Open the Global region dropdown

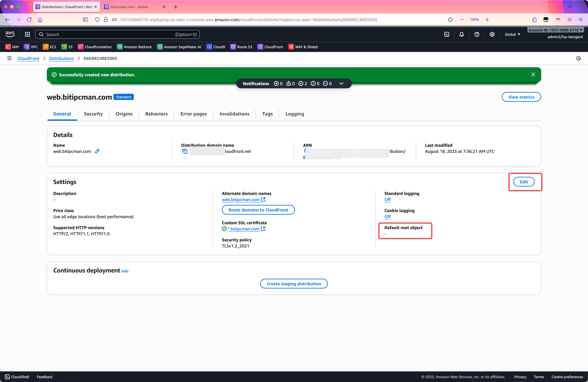tap(512, 34)
